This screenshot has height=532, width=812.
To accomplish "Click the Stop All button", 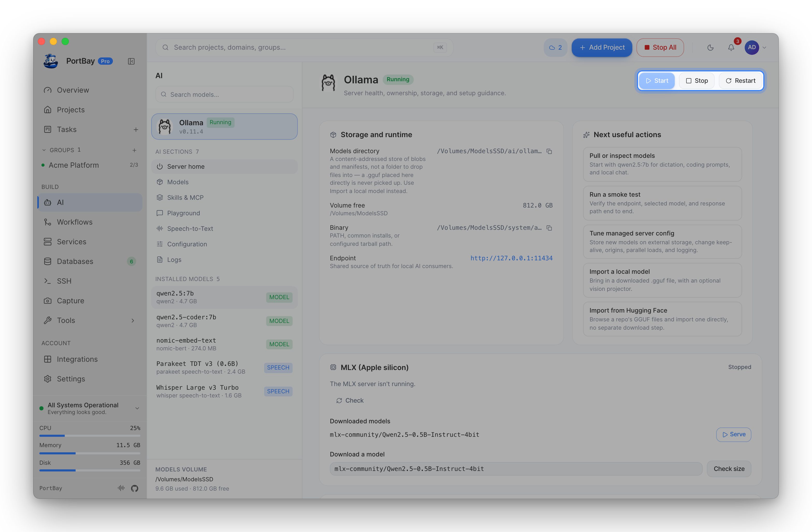I will coord(660,47).
